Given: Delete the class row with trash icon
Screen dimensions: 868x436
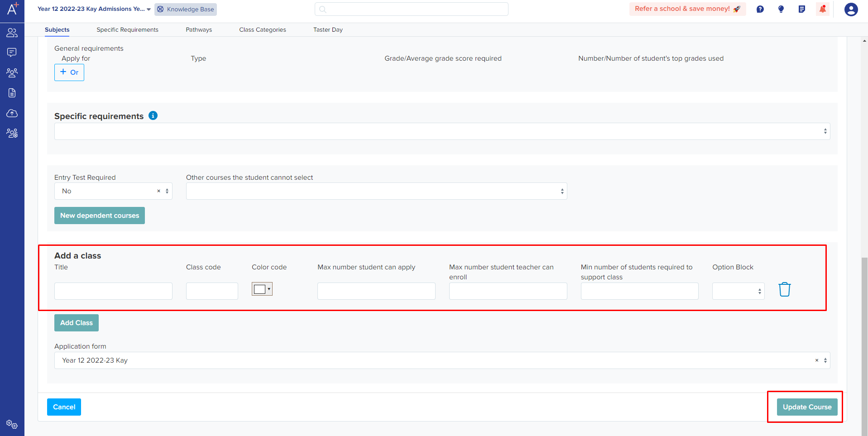Looking at the screenshot, I should click(785, 289).
